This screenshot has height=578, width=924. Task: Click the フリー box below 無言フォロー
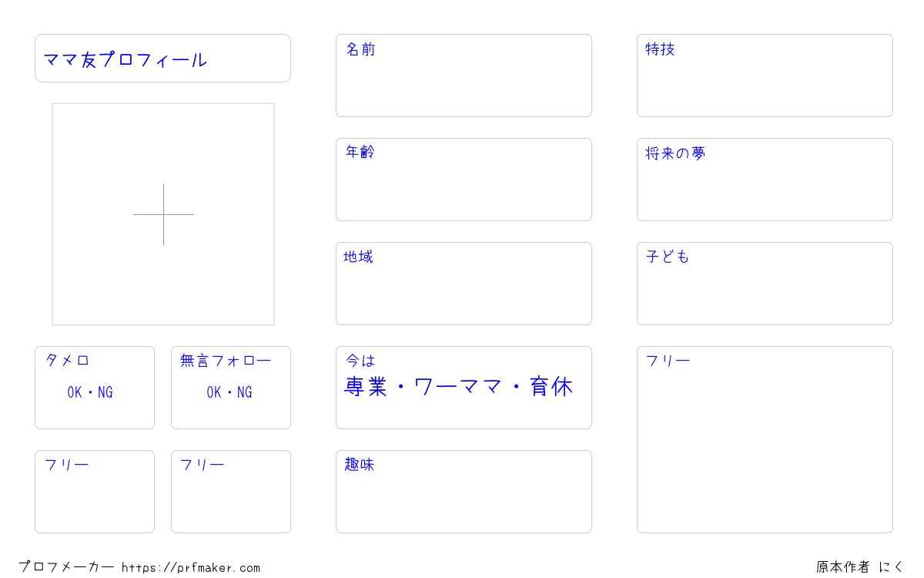(x=231, y=492)
